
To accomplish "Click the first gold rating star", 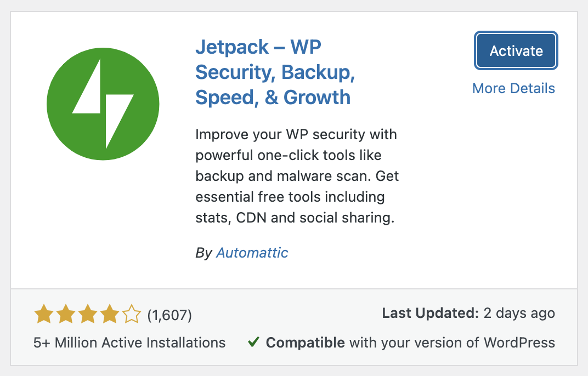I will (43, 315).
